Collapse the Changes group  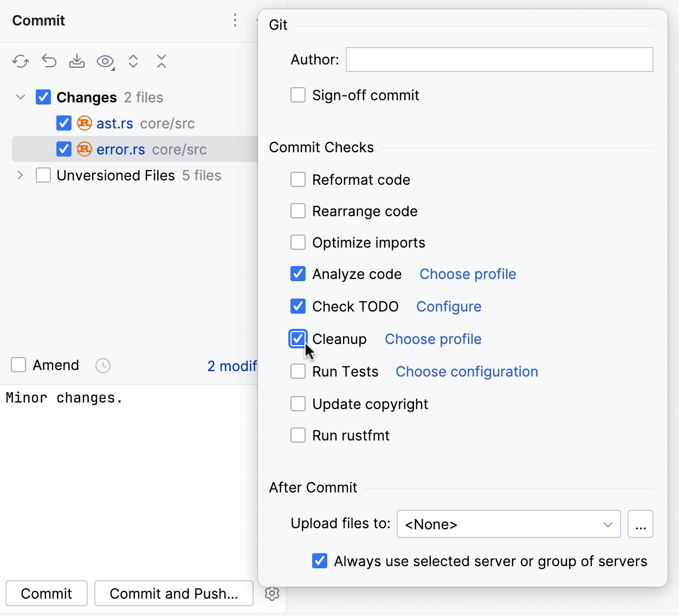(20, 97)
